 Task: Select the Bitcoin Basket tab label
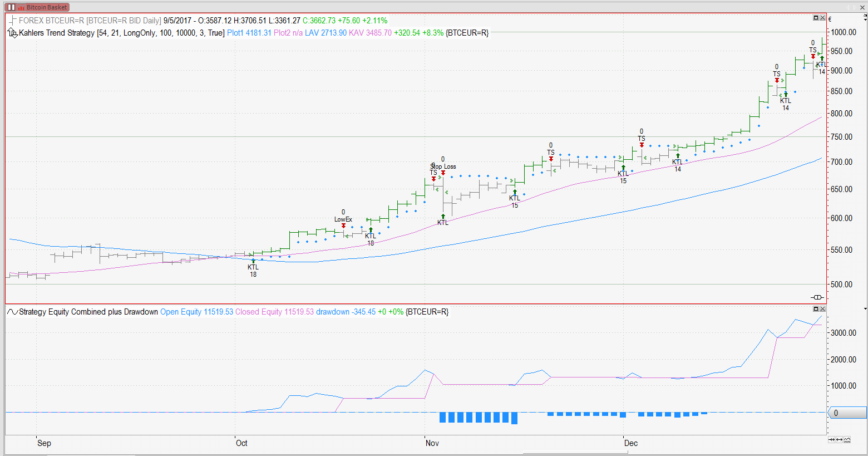(x=47, y=7)
